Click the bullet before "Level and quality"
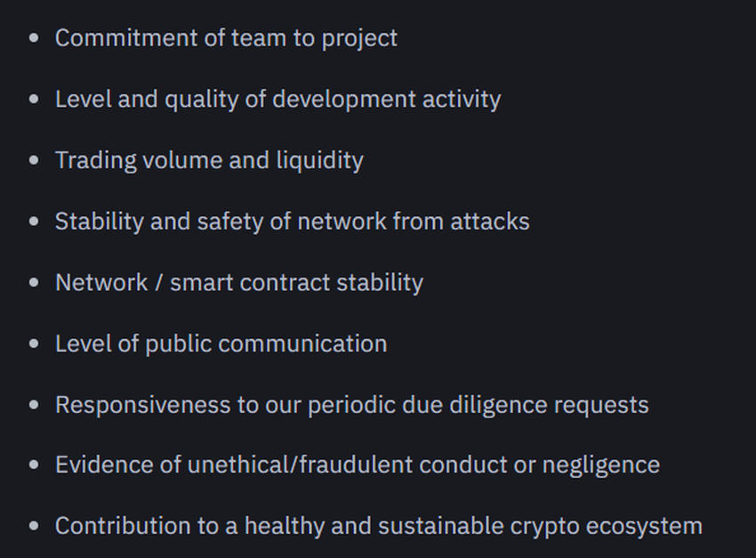The width and height of the screenshot is (756, 558). 34,100
